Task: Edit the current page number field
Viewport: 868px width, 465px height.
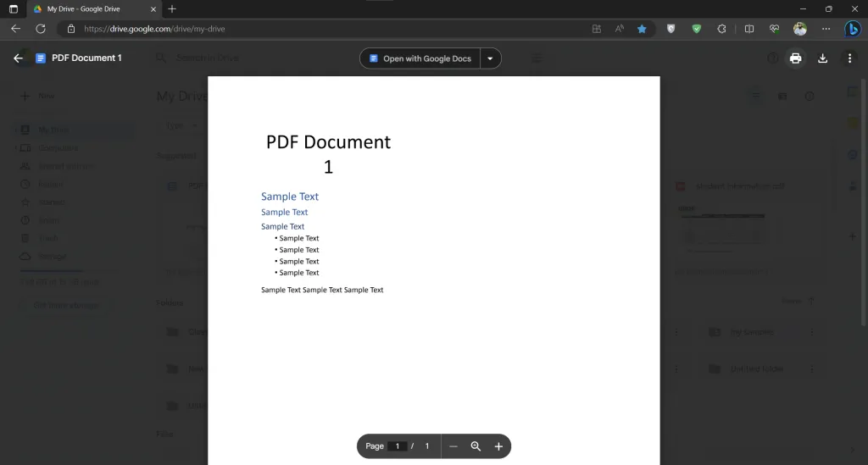Action: coord(398,446)
